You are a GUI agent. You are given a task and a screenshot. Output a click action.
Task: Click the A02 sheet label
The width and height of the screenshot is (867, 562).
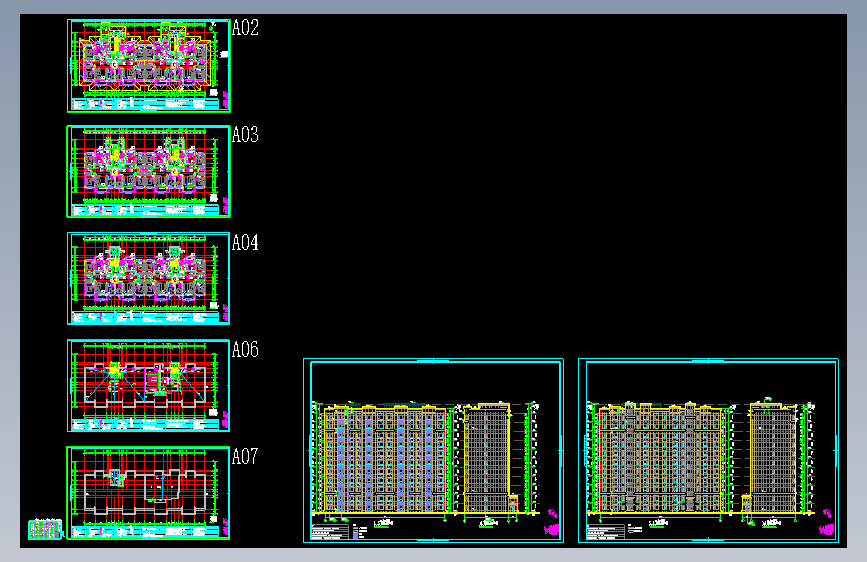pyautogui.click(x=245, y=28)
